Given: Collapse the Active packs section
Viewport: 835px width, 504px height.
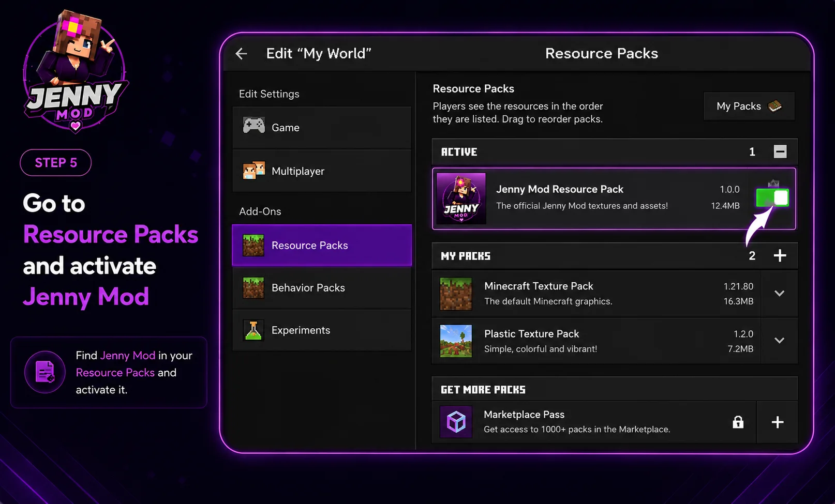Looking at the screenshot, I should (x=780, y=151).
